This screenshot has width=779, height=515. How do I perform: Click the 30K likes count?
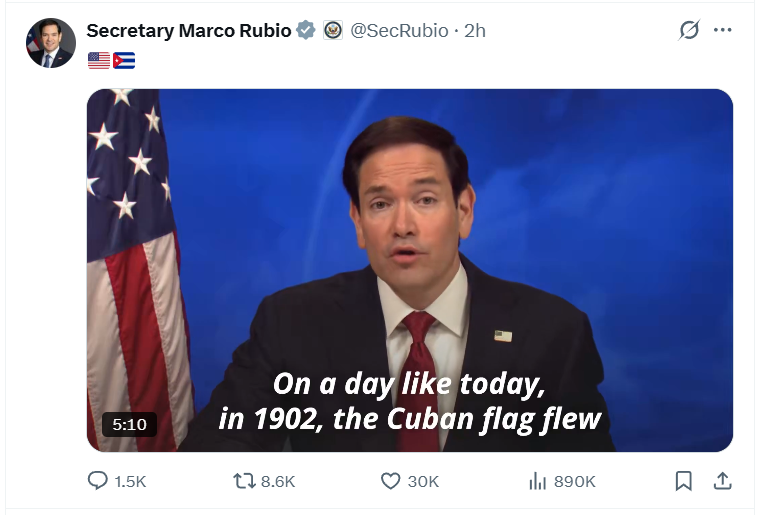coord(423,481)
